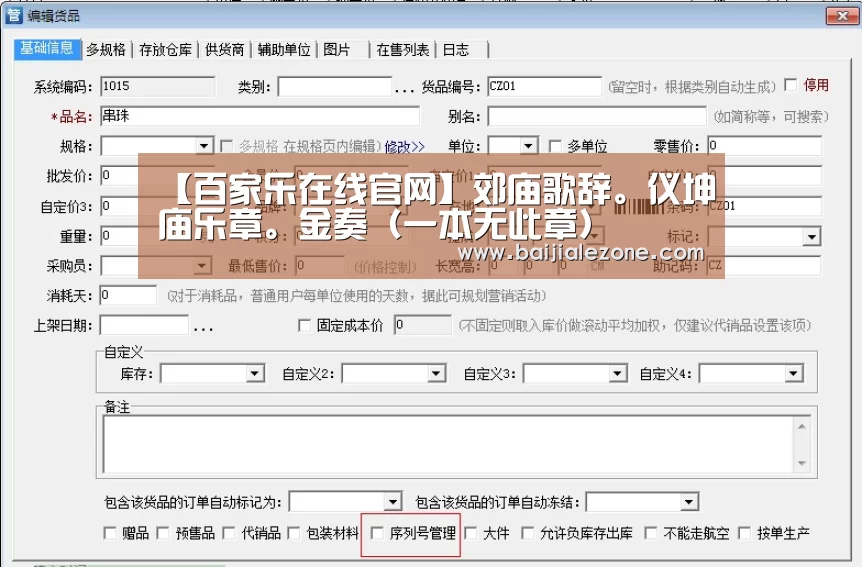
Task: Close the 编辑货品 dialog
Action: click(841, 16)
